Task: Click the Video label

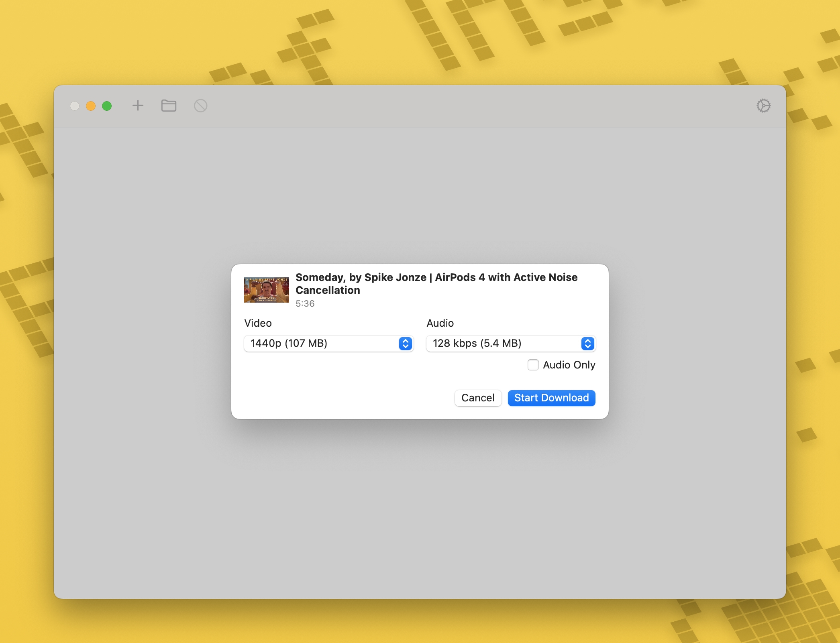Action: click(x=258, y=323)
